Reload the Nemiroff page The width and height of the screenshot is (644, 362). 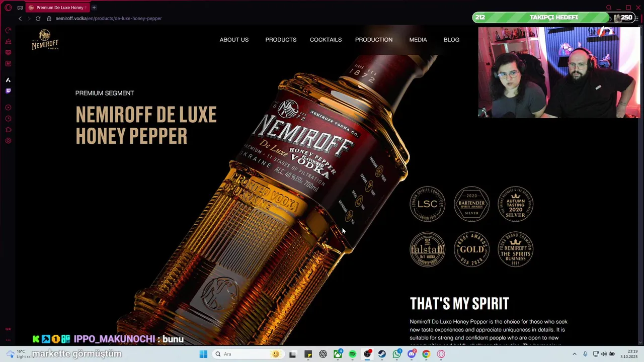(38, 19)
